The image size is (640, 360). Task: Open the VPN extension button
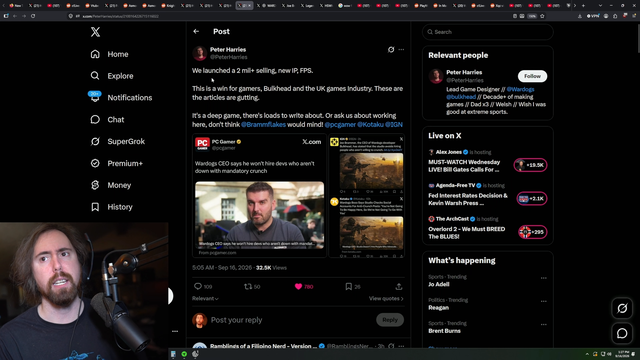tap(593, 16)
